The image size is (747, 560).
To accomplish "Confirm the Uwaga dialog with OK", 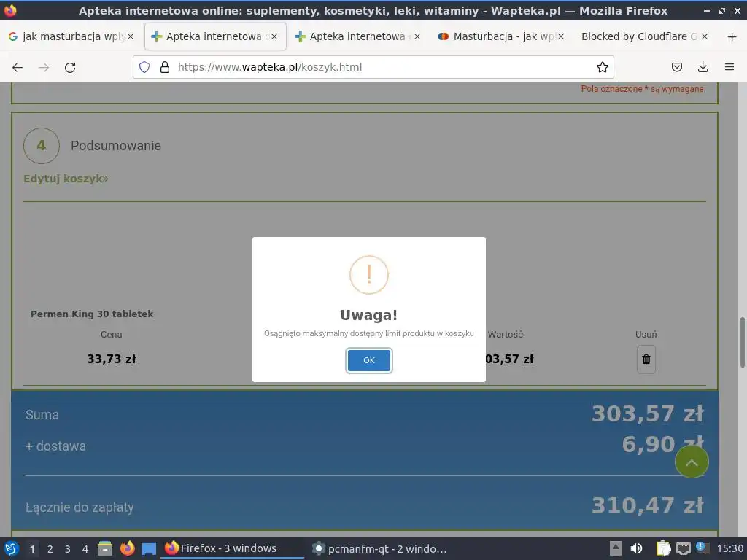I will pos(368,360).
